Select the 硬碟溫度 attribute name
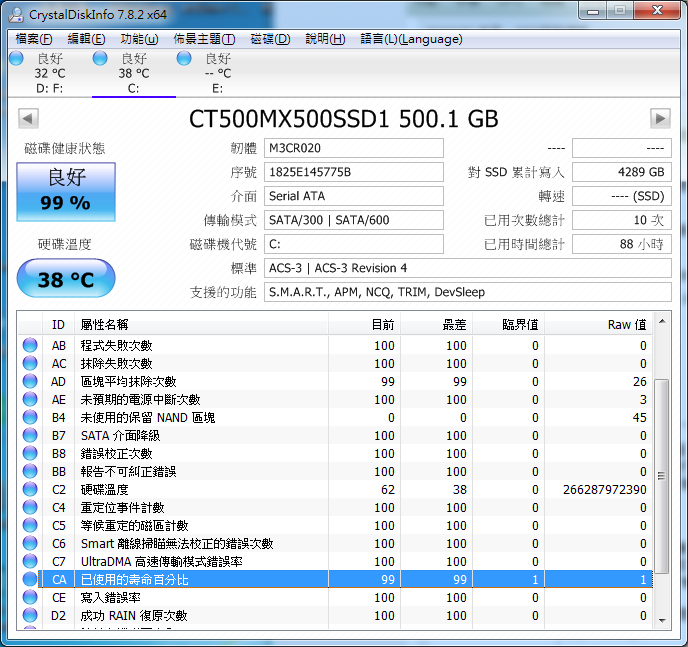The height and width of the screenshot is (647, 688). click(104, 490)
